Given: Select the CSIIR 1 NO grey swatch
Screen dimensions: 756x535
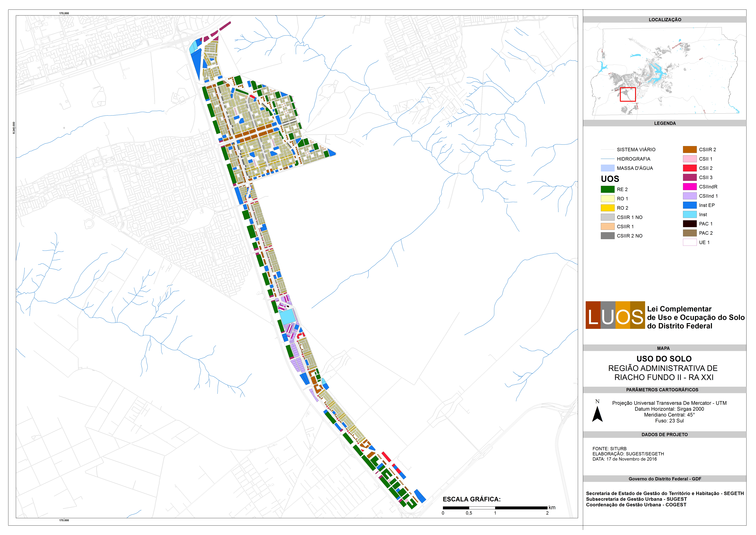Looking at the screenshot, I should pos(608,217).
